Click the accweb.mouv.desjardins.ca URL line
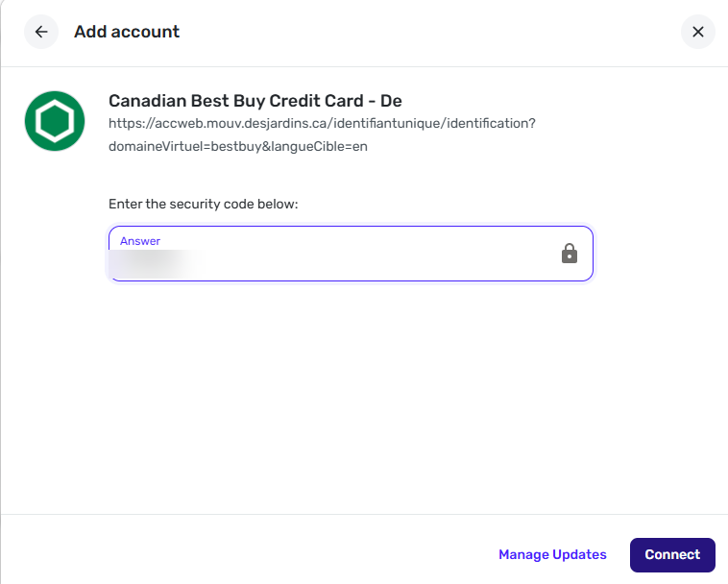 click(x=322, y=124)
